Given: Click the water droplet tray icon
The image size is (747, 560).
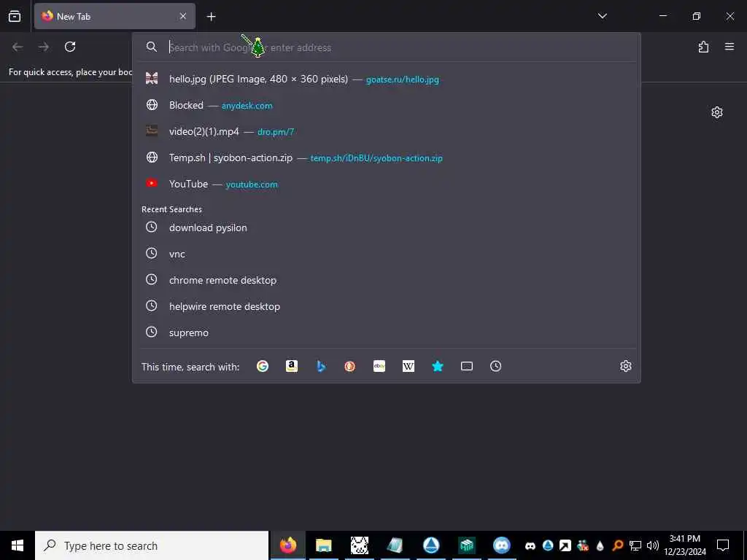Looking at the screenshot, I should click(x=600, y=545).
